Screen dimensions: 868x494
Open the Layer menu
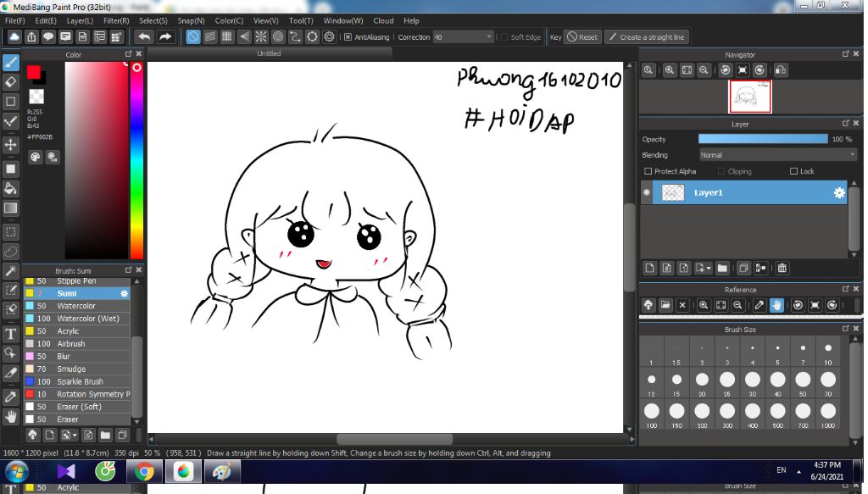point(80,20)
